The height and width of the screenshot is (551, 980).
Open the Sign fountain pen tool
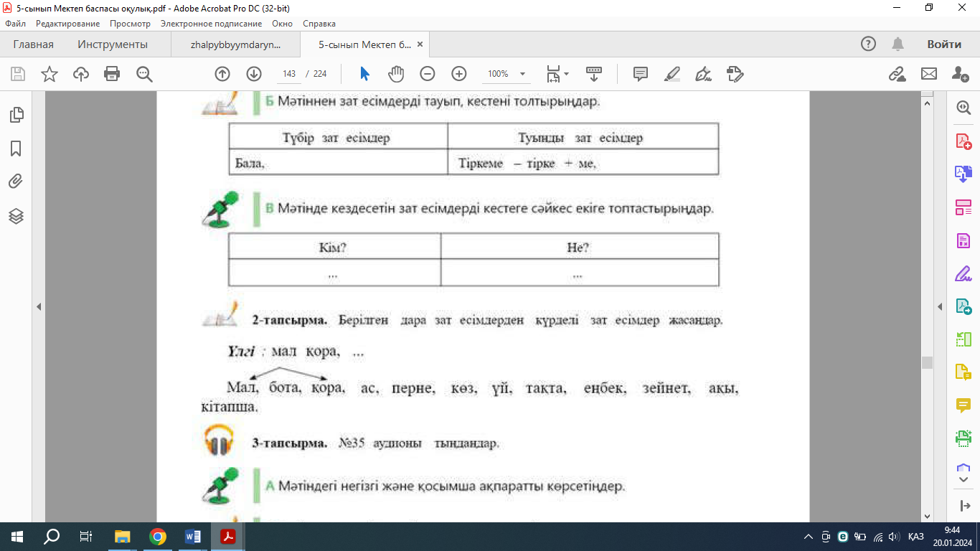pyautogui.click(x=704, y=74)
